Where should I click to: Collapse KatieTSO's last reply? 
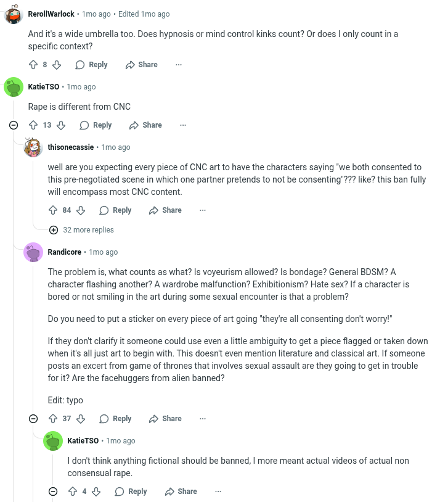point(53,492)
